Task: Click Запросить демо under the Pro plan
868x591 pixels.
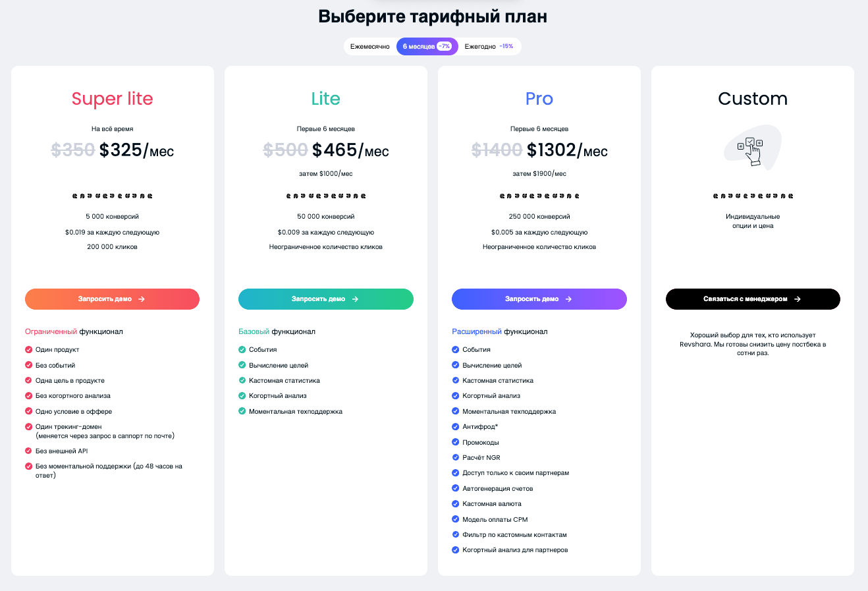Action: [x=539, y=299]
